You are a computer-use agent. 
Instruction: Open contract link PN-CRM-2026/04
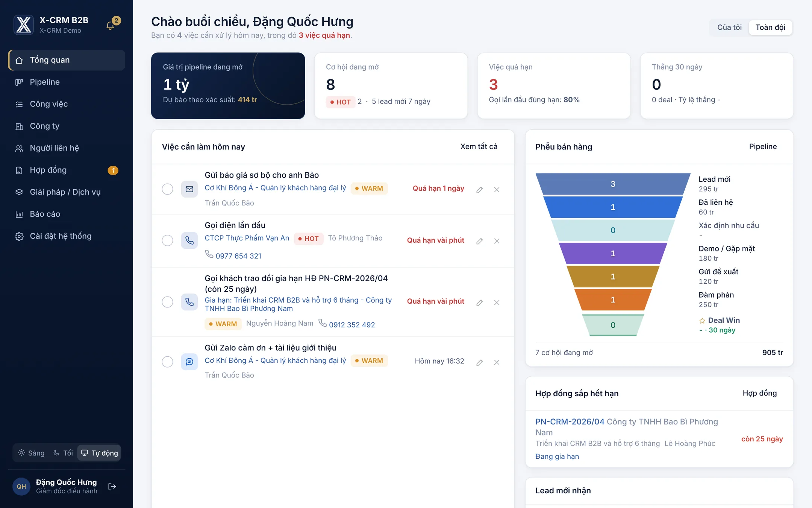pos(570,421)
